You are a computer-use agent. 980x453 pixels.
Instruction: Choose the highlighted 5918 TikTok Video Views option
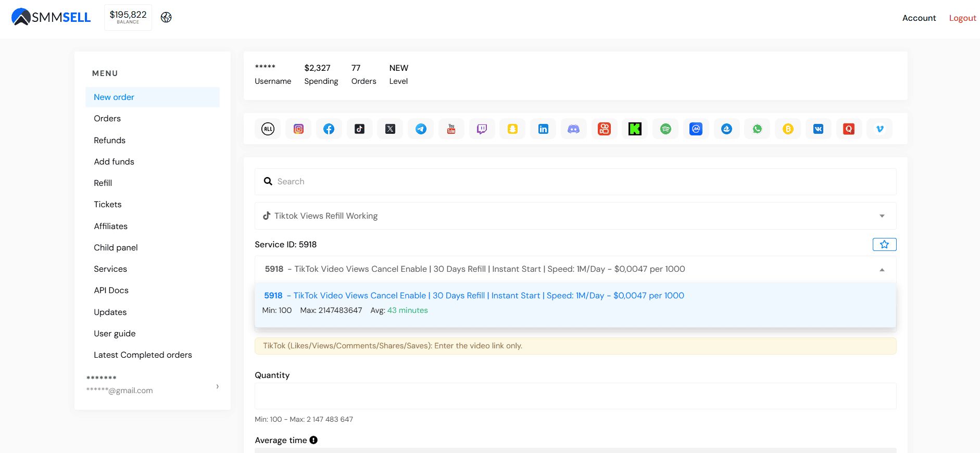tap(575, 305)
